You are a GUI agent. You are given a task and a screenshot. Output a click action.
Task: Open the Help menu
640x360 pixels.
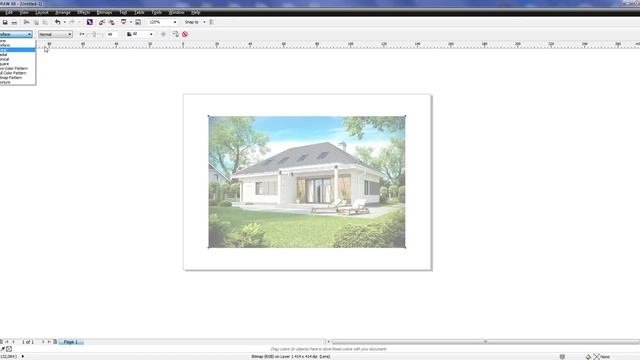point(196,13)
